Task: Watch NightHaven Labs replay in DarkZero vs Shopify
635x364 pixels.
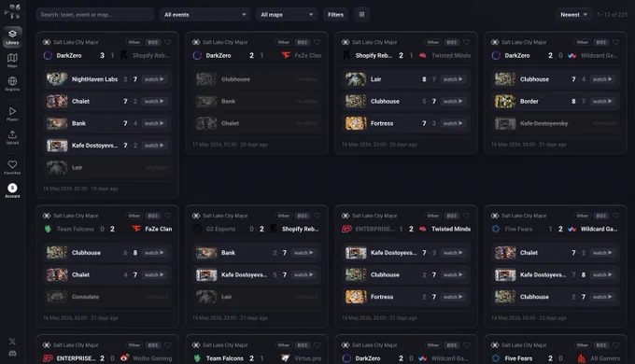Action: pyautogui.click(x=154, y=79)
